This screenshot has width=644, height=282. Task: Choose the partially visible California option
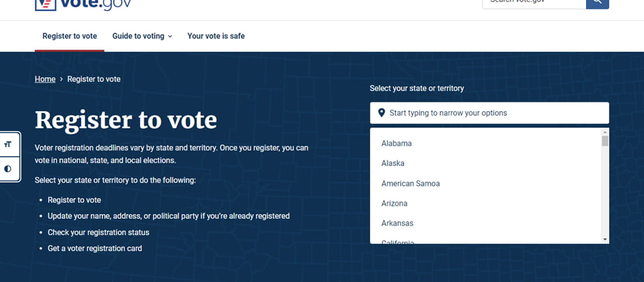coord(397,241)
